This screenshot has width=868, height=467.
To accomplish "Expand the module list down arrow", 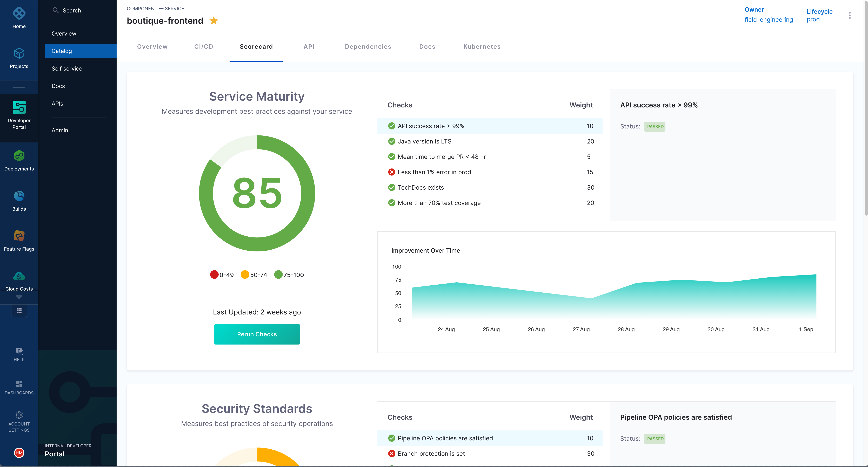I will 19,297.
